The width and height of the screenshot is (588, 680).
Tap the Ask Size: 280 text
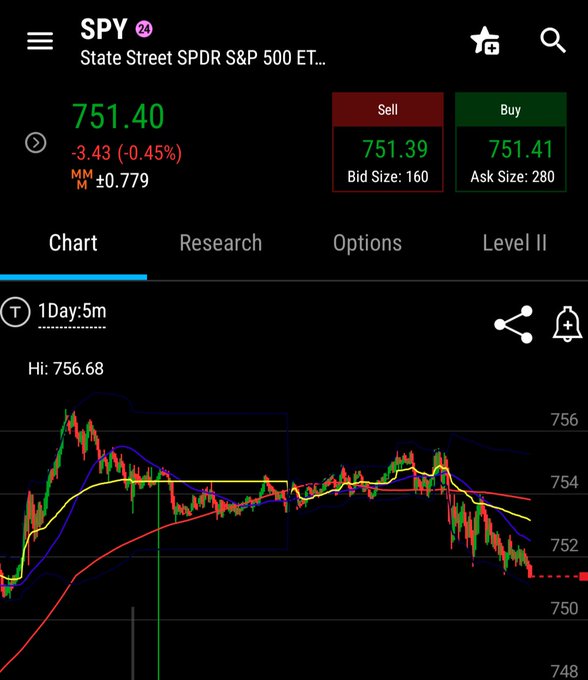pyautogui.click(x=513, y=177)
